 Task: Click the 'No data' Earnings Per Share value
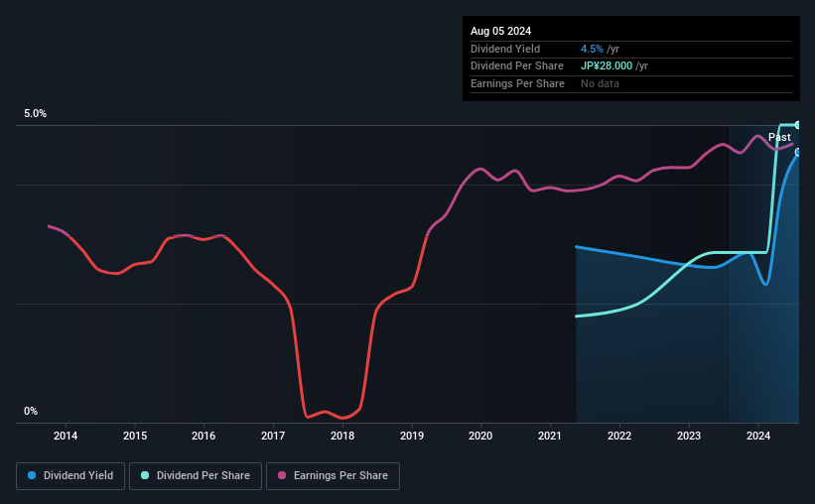600,83
